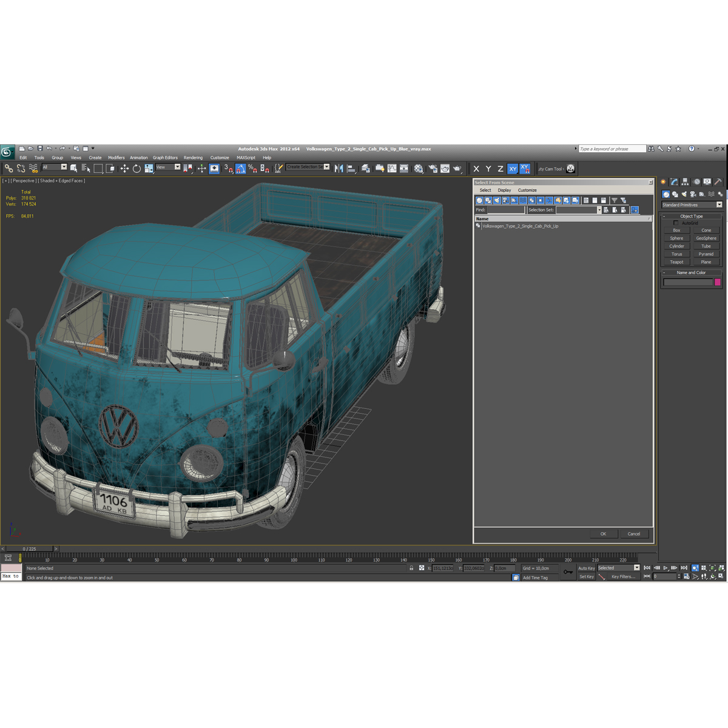Image resolution: width=728 pixels, height=728 pixels.
Task: Click the Bind to Space Warp icon
Action: (33, 169)
